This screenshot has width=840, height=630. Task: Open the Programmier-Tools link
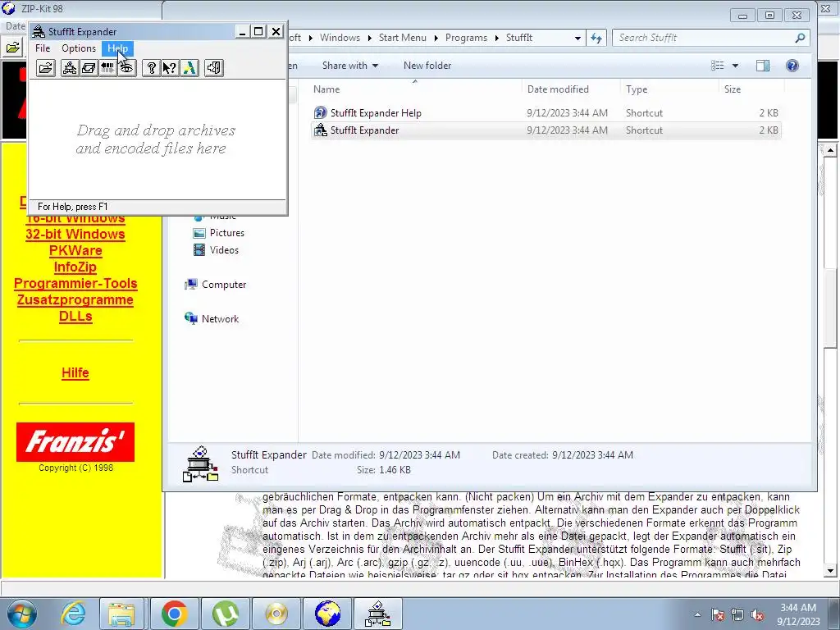[75, 283]
